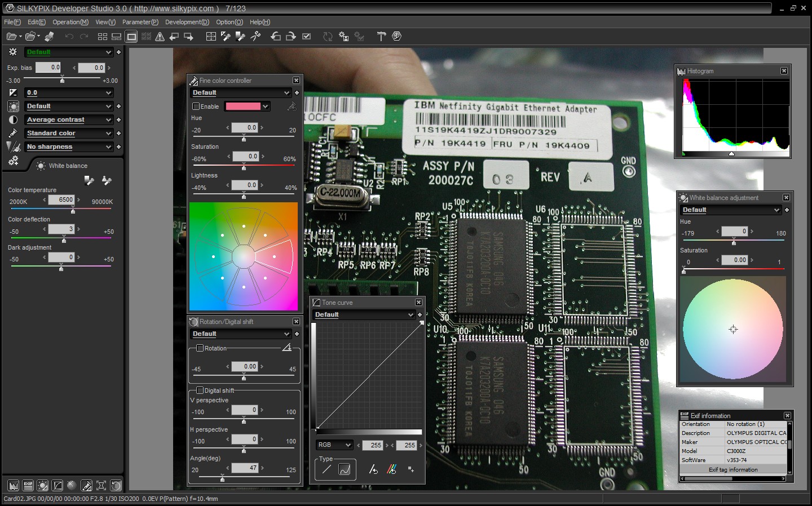Switch to thumbnail grid view mode
The height and width of the screenshot is (506, 812).
(x=102, y=37)
